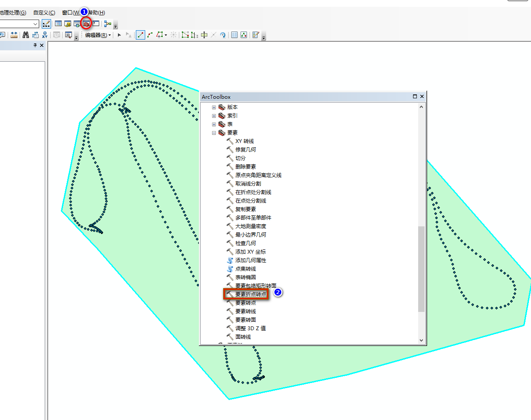Viewport: 531px width, 420px height.
Task: Open the Attributes window icon
Action: point(234,35)
